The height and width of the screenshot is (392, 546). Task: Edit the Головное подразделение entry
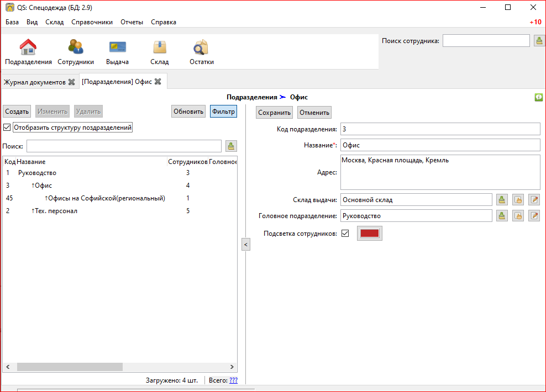coord(534,216)
